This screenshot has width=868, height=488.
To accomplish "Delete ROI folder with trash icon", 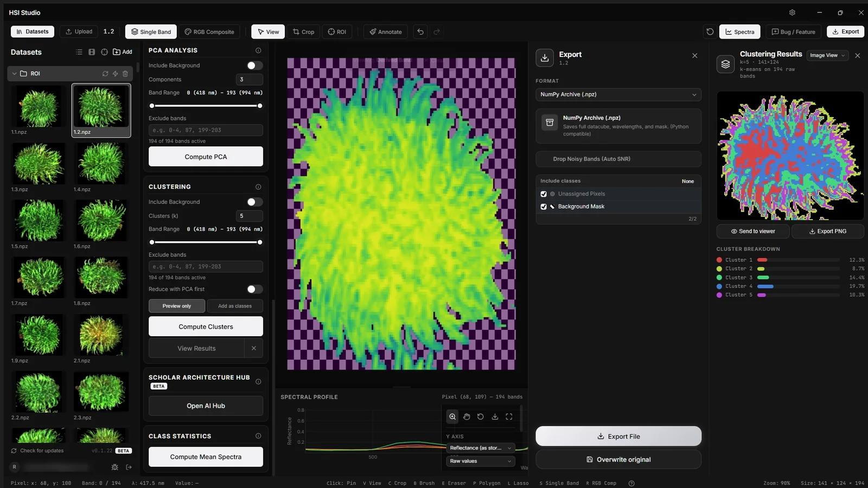I will [125, 74].
